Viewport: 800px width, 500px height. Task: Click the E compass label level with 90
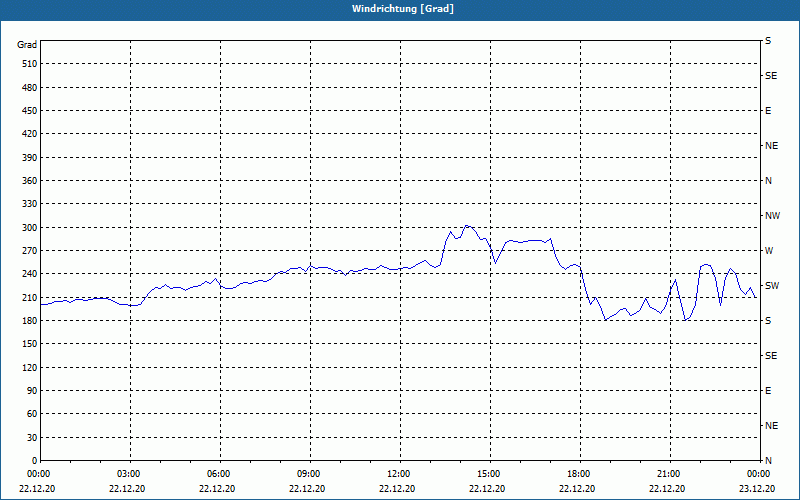768,391
